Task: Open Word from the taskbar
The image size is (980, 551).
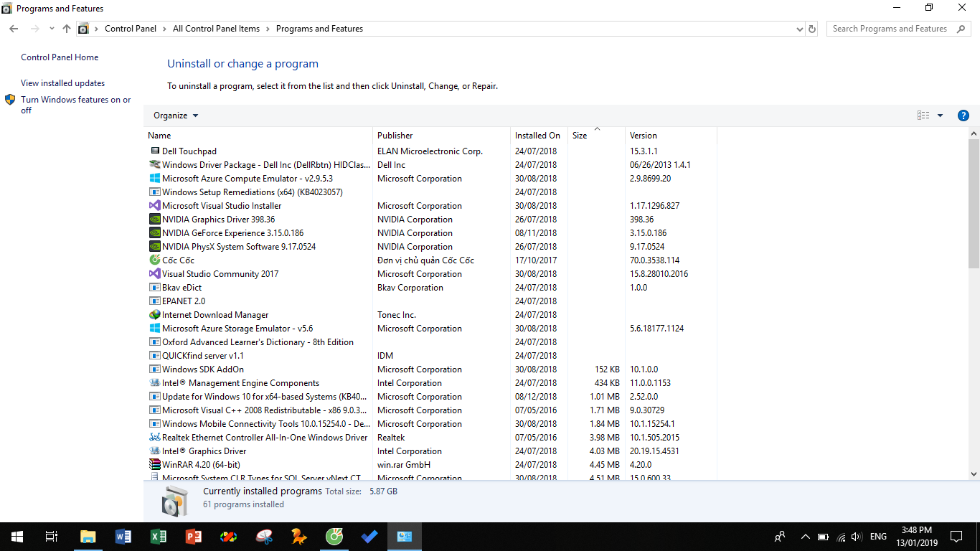Action: click(123, 536)
